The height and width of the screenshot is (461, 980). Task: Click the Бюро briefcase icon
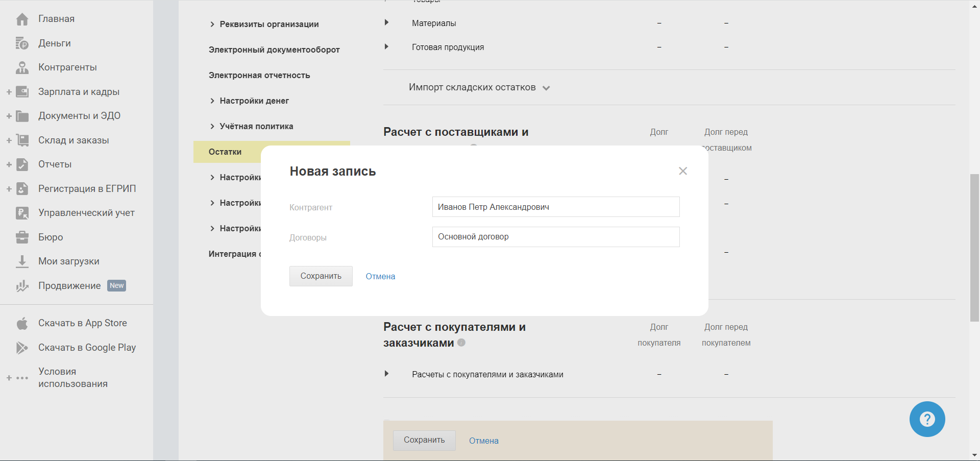click(22, 237)
